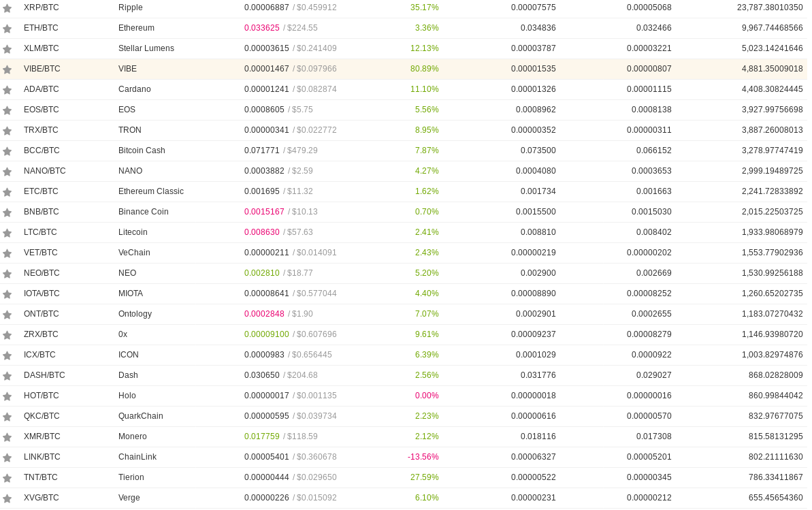Click Dash low value 0.029027
The height and width of the screenshot is (510, 812).
[654, 374]
